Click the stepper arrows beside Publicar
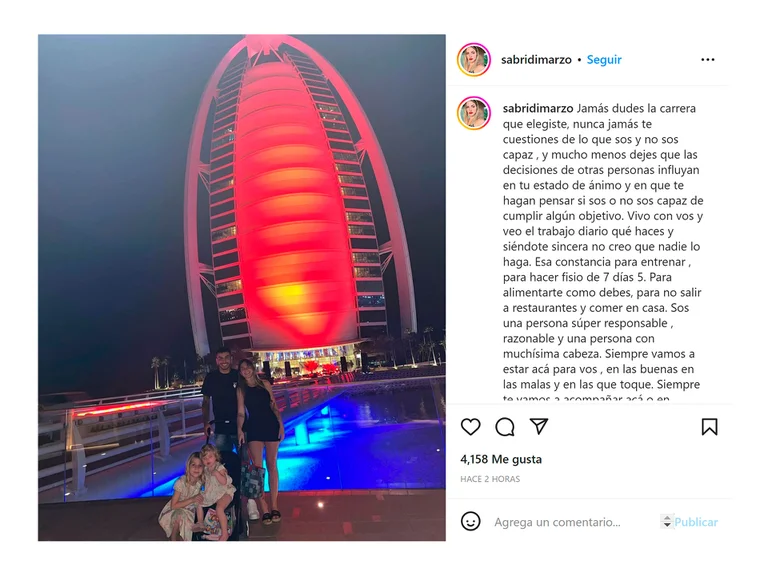The image size is (768, 576). coord(667,522)
